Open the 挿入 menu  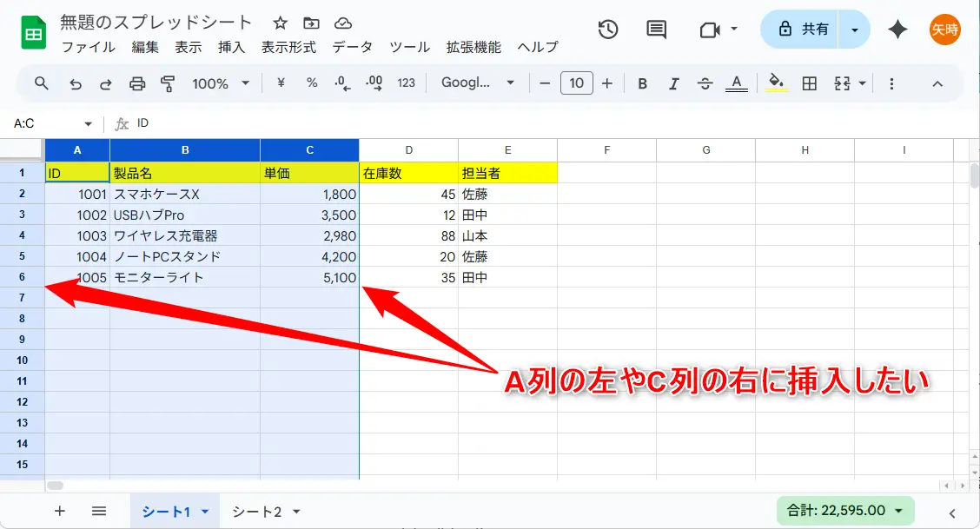(x=231, y=47)
